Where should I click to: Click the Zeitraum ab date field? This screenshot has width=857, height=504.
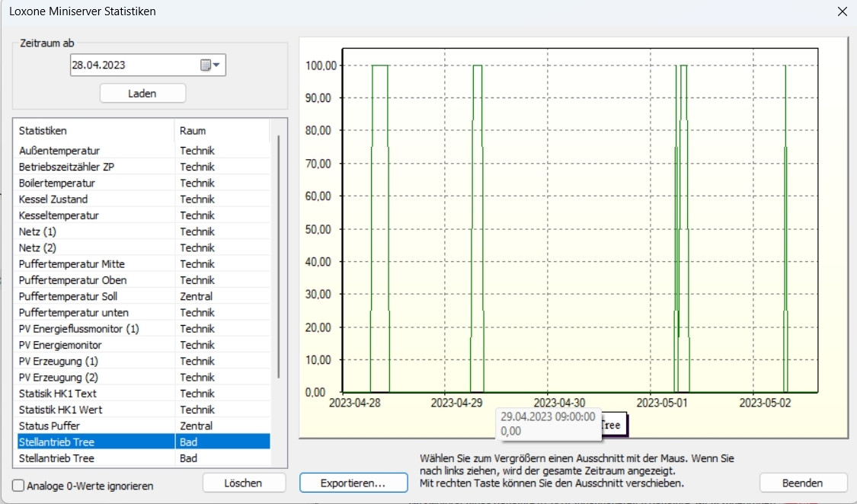coord(133,65)
